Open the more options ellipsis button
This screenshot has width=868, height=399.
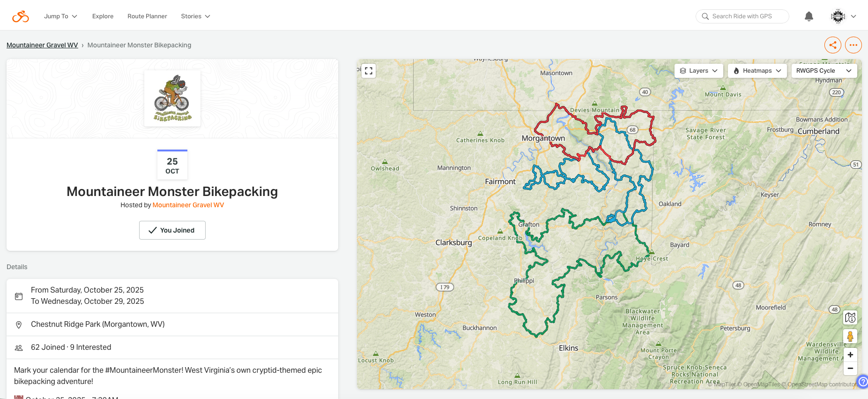coord(853,45)
